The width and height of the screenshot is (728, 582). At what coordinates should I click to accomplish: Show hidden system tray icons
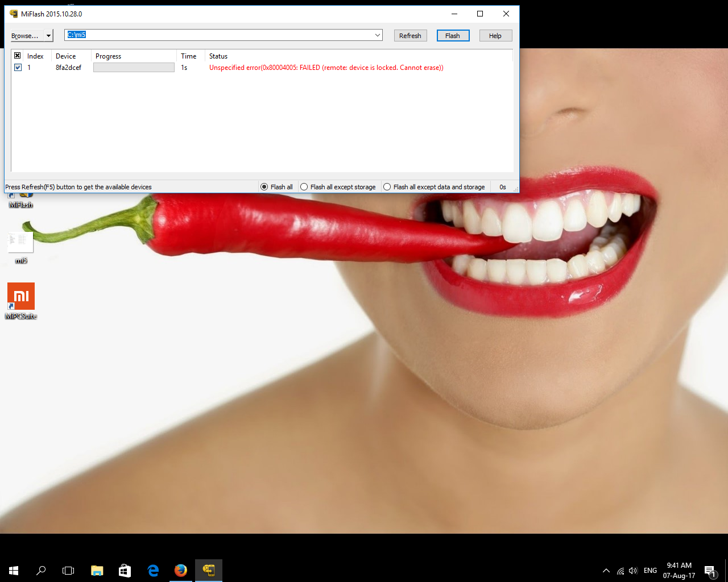tap(606, 571)
